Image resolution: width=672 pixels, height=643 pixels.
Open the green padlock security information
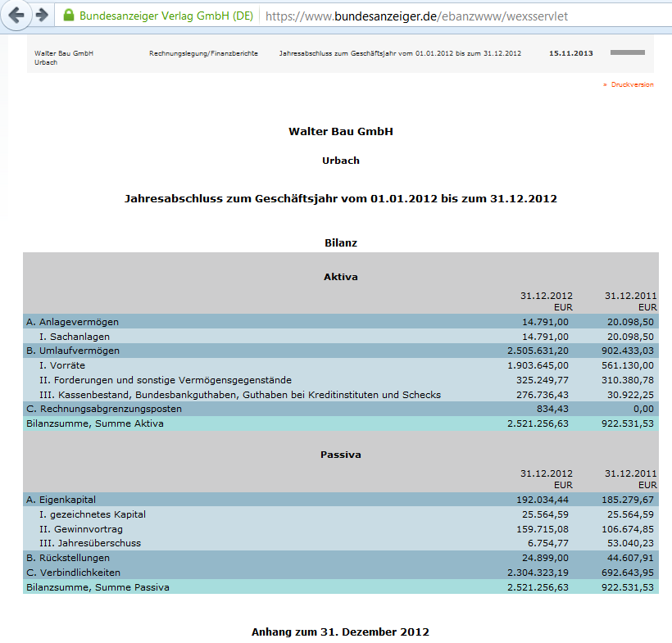tap(70, 14)
